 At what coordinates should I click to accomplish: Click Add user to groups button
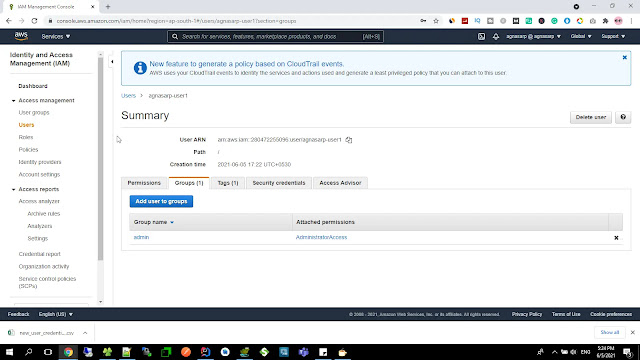(161, 201)
